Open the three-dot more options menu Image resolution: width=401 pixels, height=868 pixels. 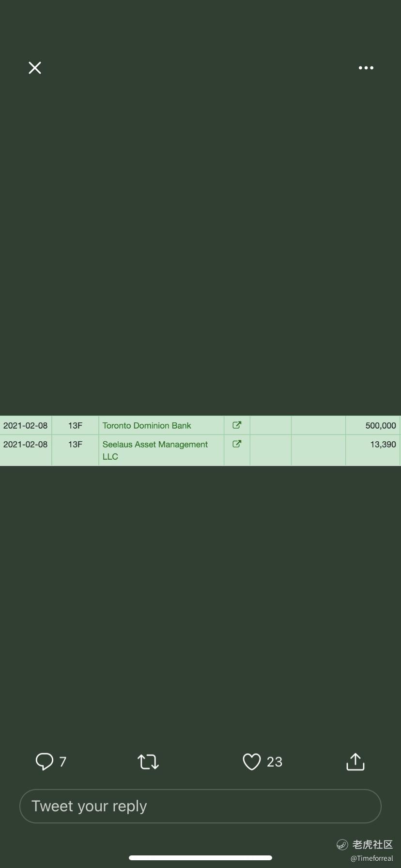click(366, 68)
